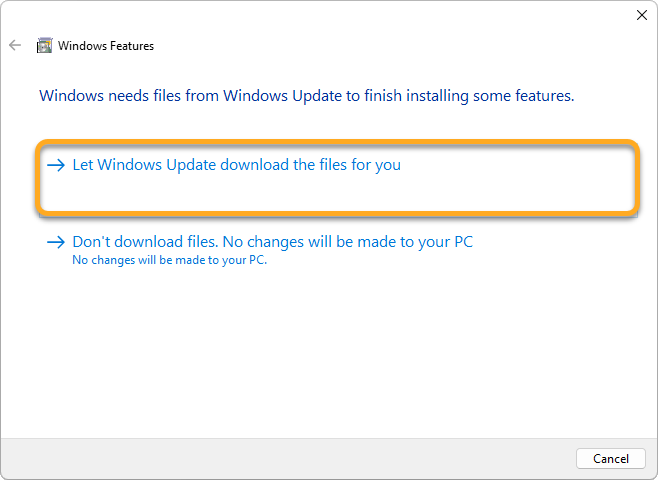Viewport: 658px width, 480px height.
Task: Click the 'Windows needs files' heading text
Action: (x=306, y=97)
